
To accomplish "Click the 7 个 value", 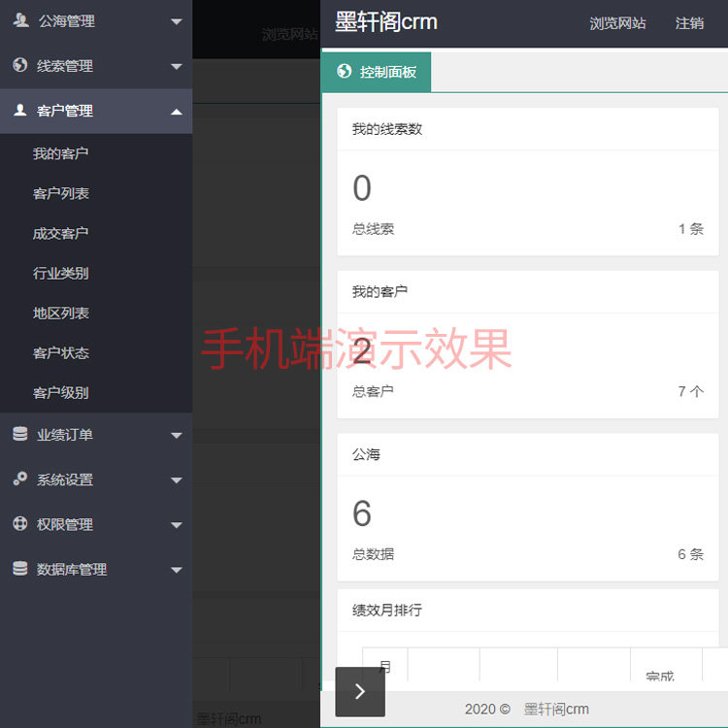I will (x=690, y=391).
